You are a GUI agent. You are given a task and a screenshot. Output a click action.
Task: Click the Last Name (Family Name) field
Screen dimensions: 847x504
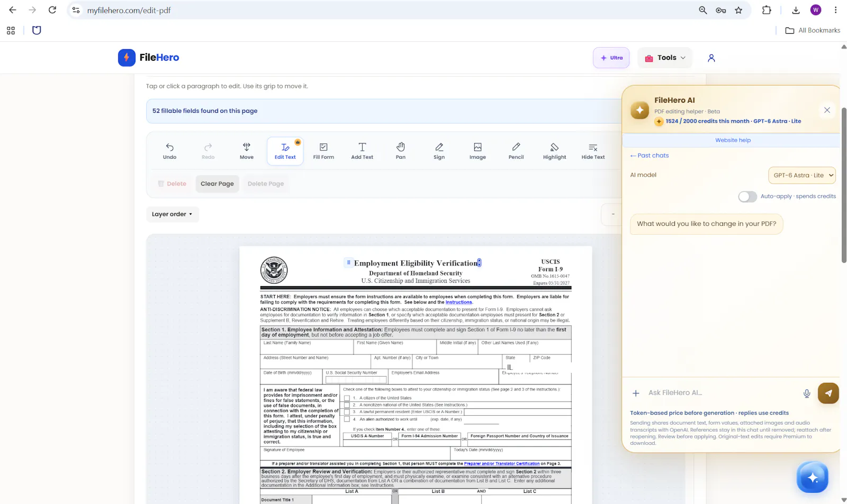(x=307, y=347)
